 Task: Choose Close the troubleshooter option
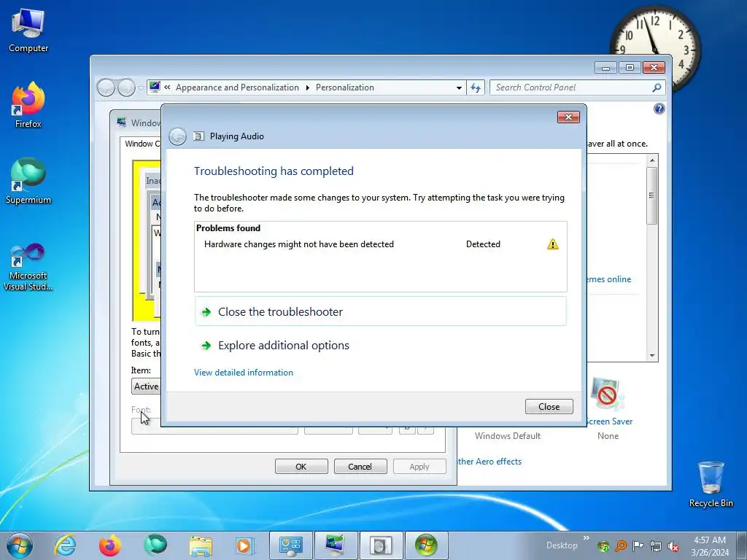pyautogui.click(x=381, y=311)
